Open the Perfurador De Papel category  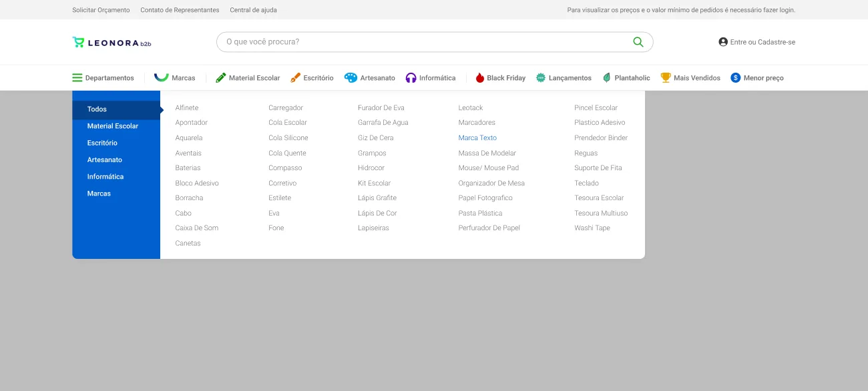[489, 228]
